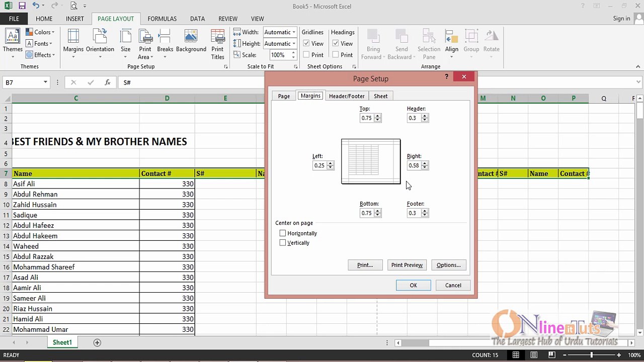Click the Page Setup dialog help question mark
The width and height of the screenshot is (644, 362).
(446, 77)
